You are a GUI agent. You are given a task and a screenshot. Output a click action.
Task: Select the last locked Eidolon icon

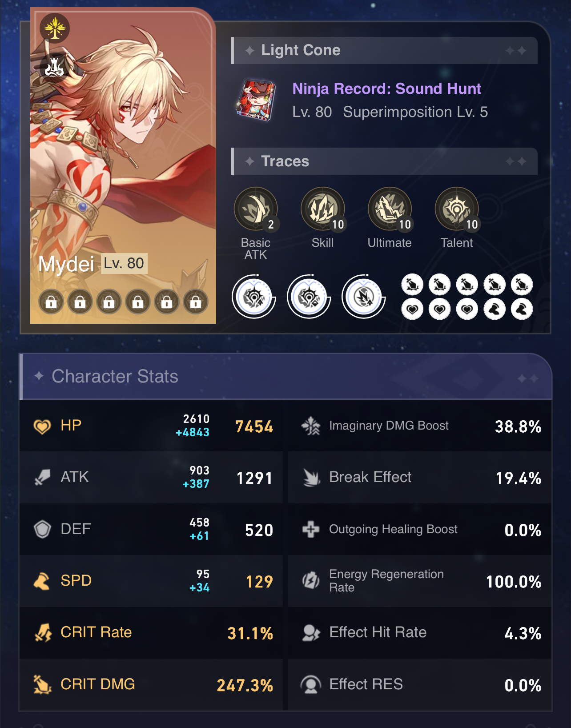tap(196, 302)
